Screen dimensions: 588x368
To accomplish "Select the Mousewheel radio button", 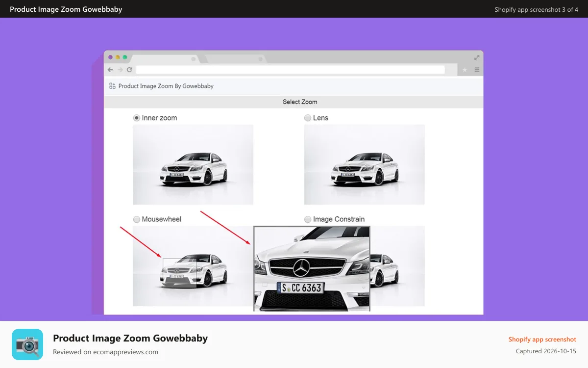I will coord(137,219).
